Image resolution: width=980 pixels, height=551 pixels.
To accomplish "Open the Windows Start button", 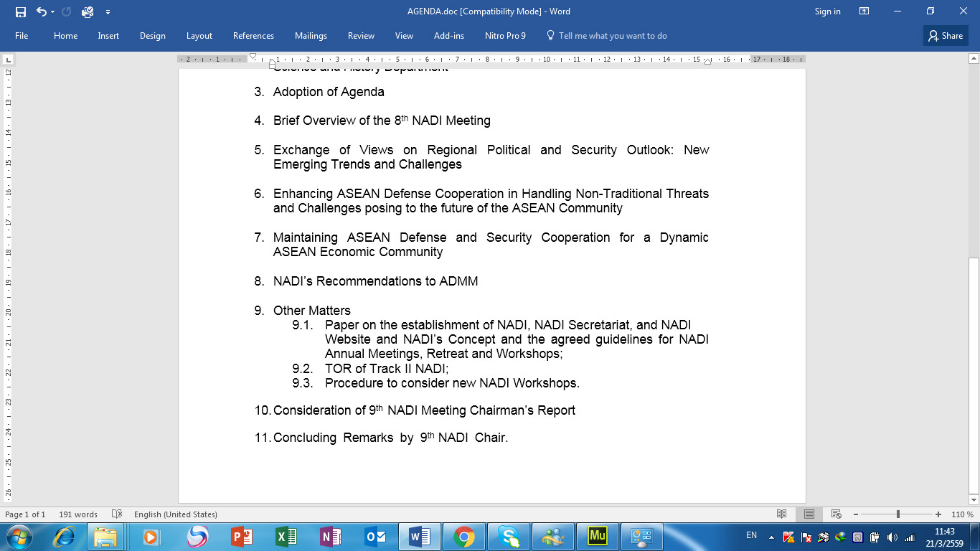I will point(19,536).
